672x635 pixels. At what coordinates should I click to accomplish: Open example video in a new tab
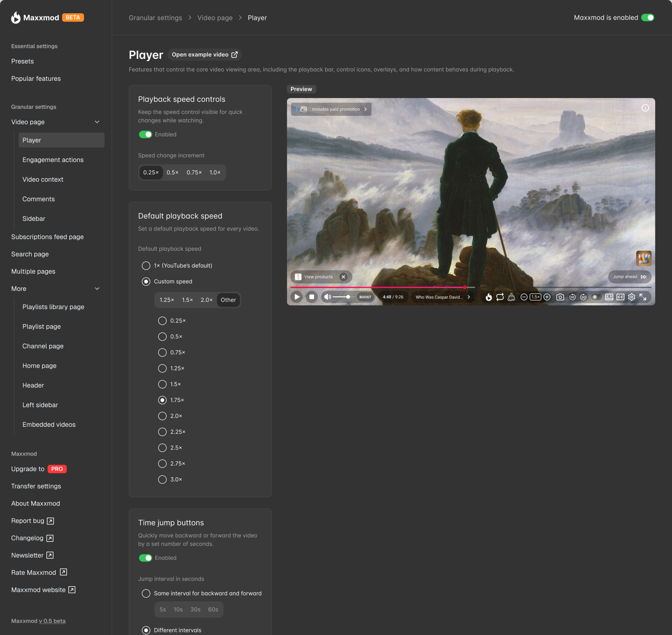tap(204, 55)
